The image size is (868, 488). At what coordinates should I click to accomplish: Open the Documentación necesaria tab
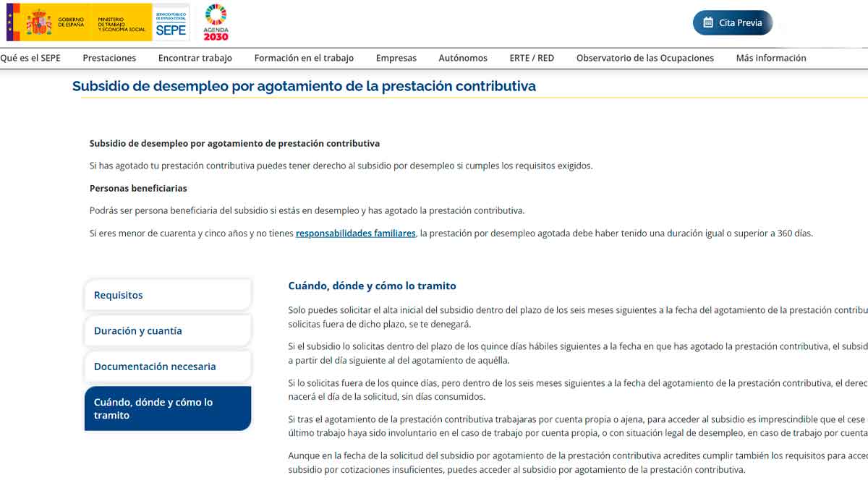(x=168, y=367)
